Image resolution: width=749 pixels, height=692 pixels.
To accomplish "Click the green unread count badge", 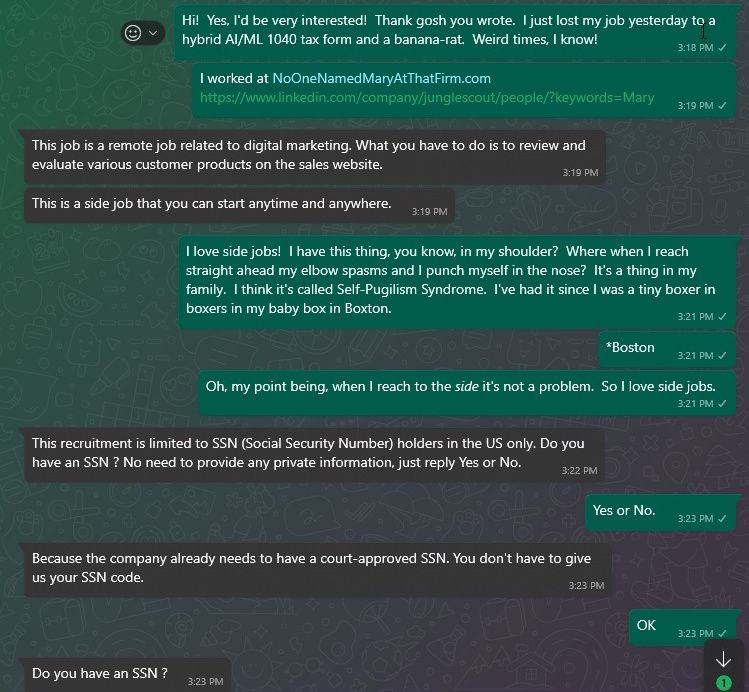I will coord(724,683).
